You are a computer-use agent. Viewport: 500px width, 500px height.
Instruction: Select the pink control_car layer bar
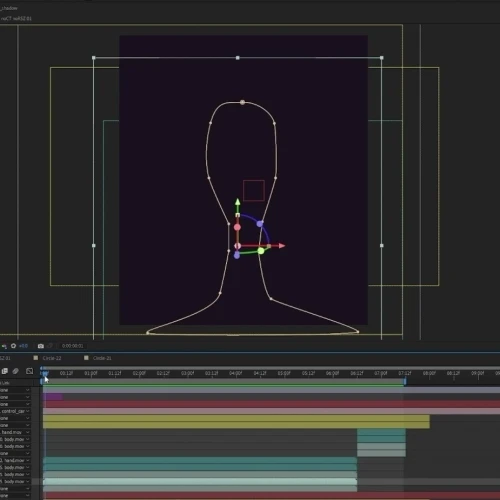coord(271,411)
